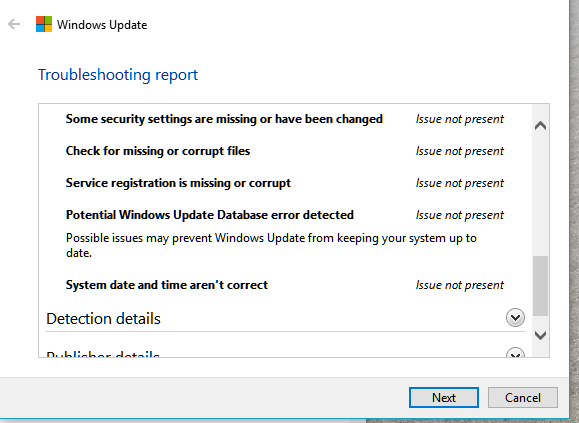The image size is (579, 423).
Task: Select 'System date and time aren't correct' entry
Action: point(167,285)
